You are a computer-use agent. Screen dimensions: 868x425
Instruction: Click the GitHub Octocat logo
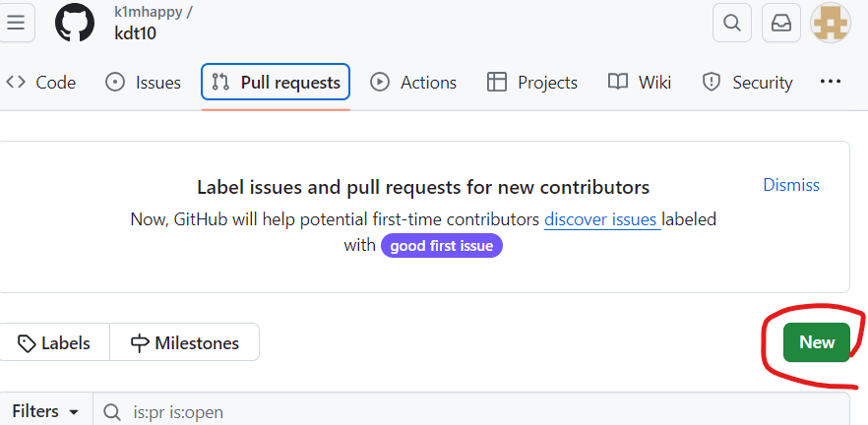(75, 23)
